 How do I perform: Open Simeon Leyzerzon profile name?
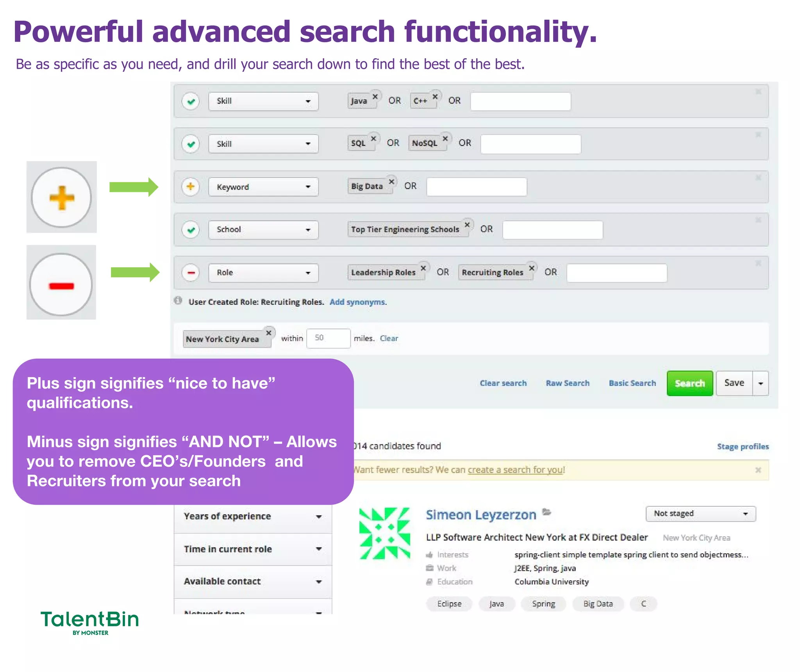[x=481, y=515]
